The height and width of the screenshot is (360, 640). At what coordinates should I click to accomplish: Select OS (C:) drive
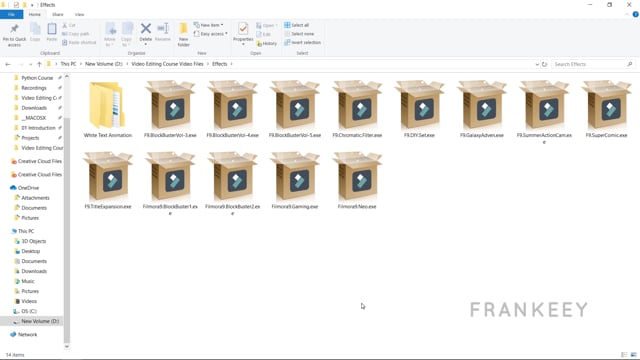point(29,311)
